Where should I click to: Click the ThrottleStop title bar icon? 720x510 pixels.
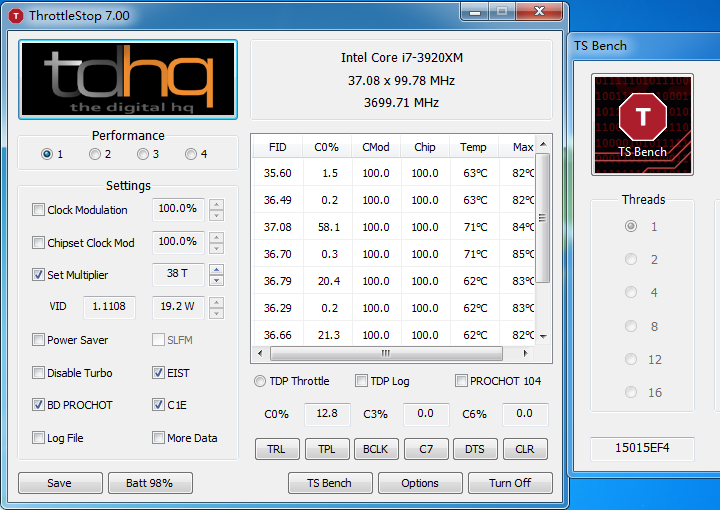click(16, 16)
